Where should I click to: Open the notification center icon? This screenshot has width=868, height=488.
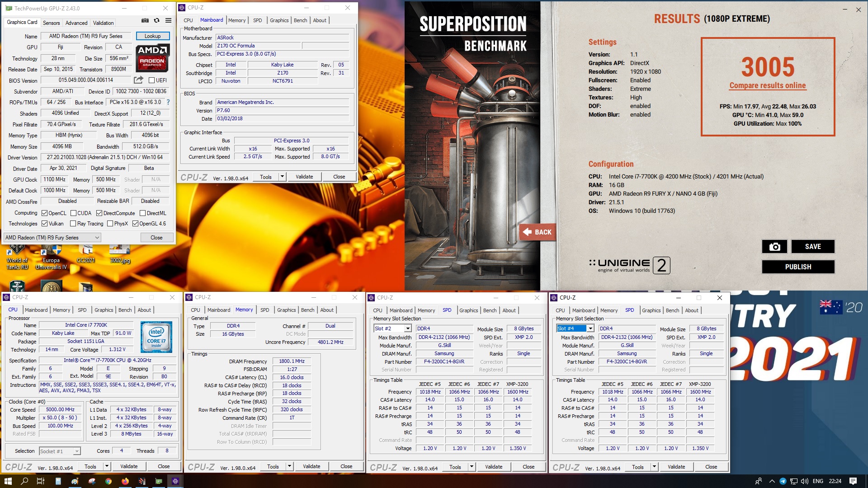tap(853, 481)
